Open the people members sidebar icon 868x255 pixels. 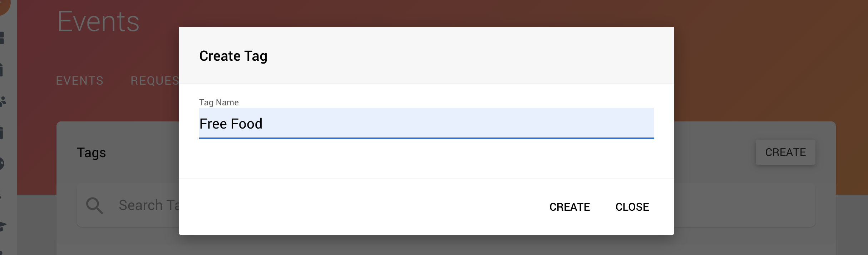point(3,101)
